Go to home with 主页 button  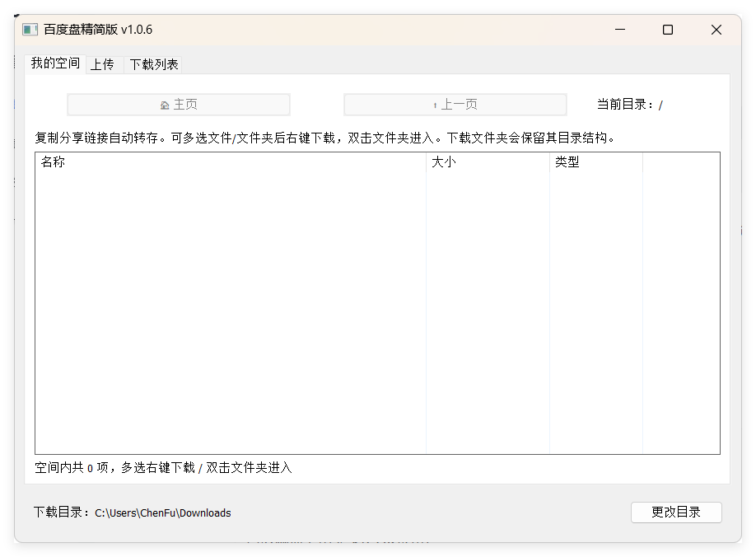click(x=179, y=105)
